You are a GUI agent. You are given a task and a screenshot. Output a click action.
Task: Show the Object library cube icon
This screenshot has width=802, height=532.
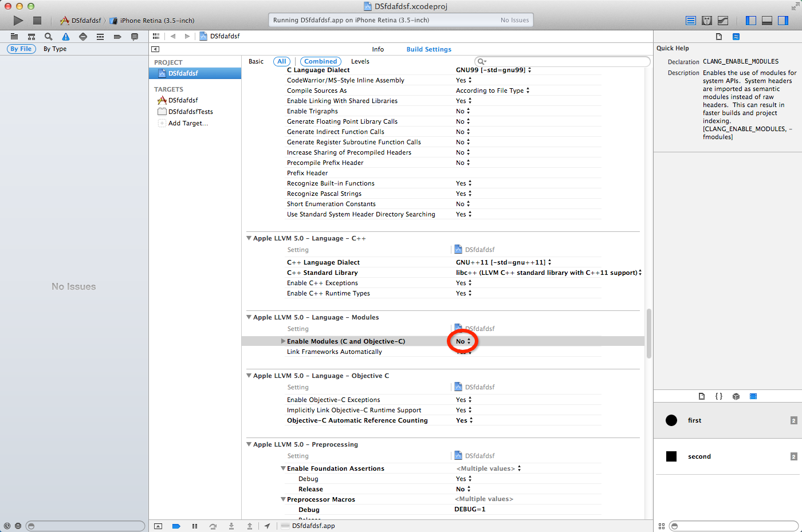point(736,396)
